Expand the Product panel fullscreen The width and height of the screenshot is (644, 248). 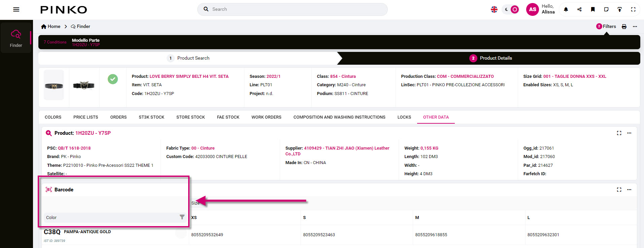(x=619, y=133)
